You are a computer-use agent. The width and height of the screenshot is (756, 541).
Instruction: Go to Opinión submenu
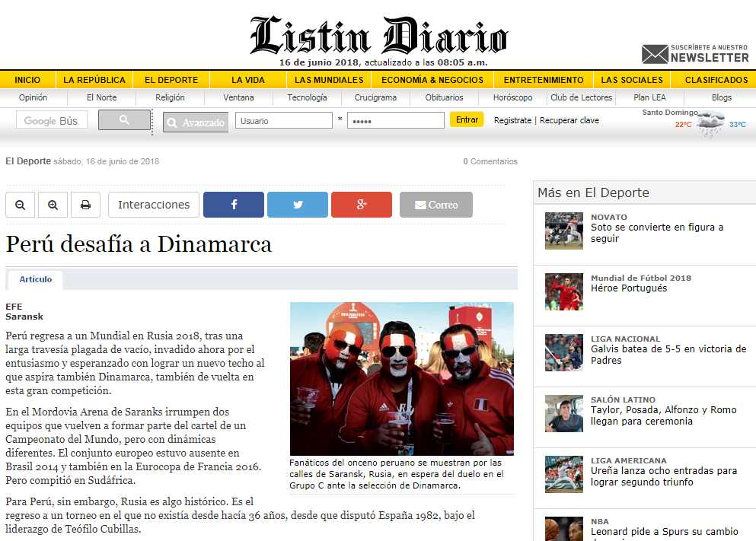coord(33,97)
